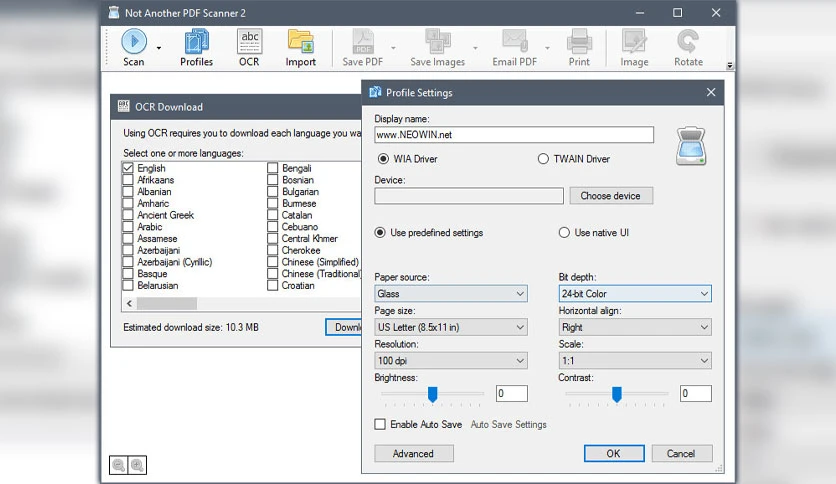Image resolution: width=836 pixels, height=484 pixels.
Task: Open the Resolution dropdown
Action: pyautogui.click(x=451, y=361)
